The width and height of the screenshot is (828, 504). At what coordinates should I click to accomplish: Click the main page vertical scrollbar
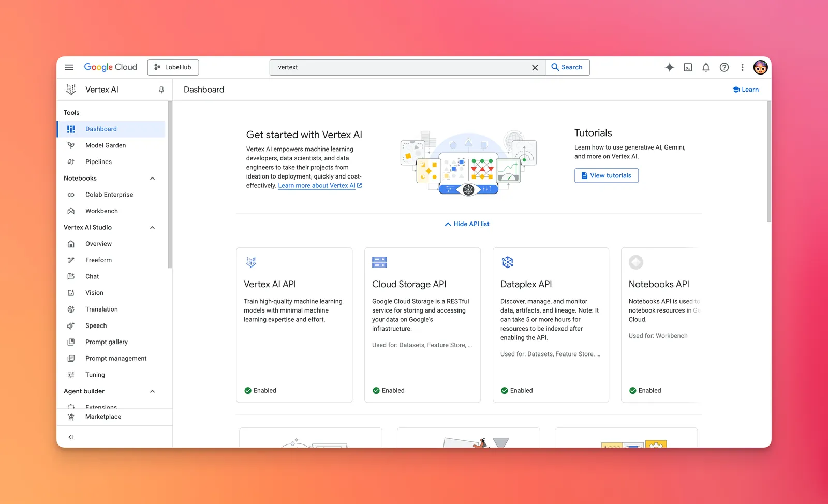point(768,161)
